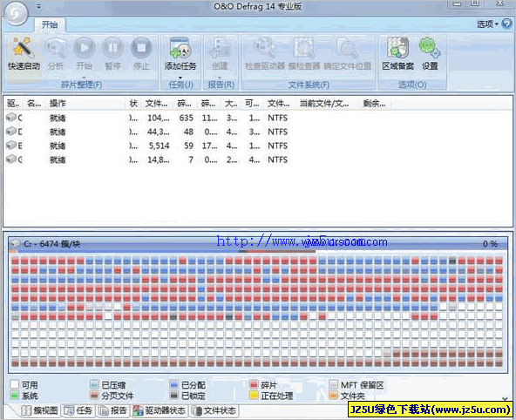Open the 设置 settings gear icon
The height and width of the screenshot is (420, 516).
tap(430, 48)
